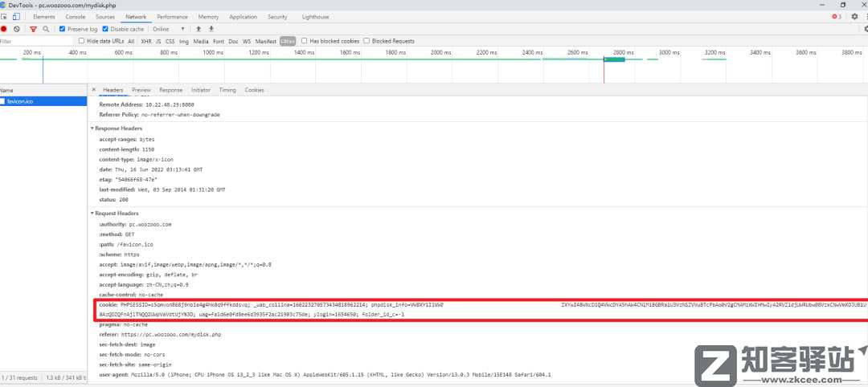Image resolution: width=868 pixels, height=387 pixels.
Task: Stop recording network log
Action: point(4,29)
